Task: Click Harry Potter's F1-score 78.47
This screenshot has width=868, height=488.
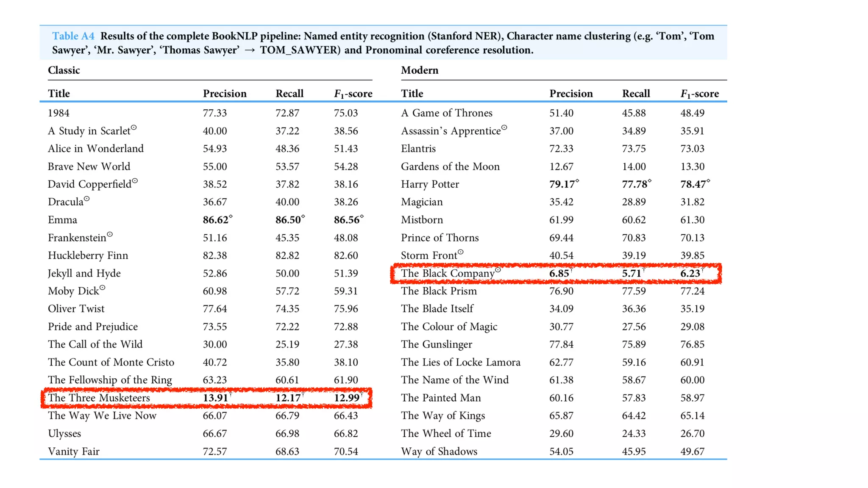Action: click(x=693, y=184)
